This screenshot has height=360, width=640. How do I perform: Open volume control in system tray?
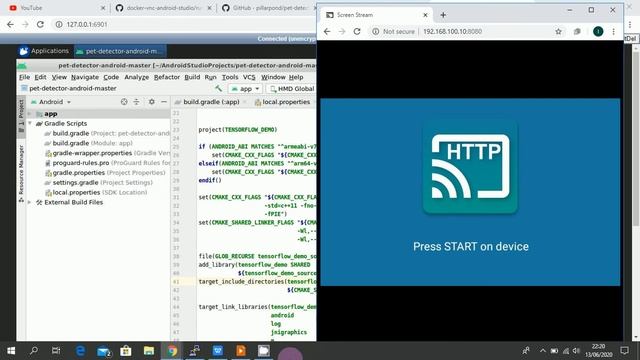[x=576, y=351]
